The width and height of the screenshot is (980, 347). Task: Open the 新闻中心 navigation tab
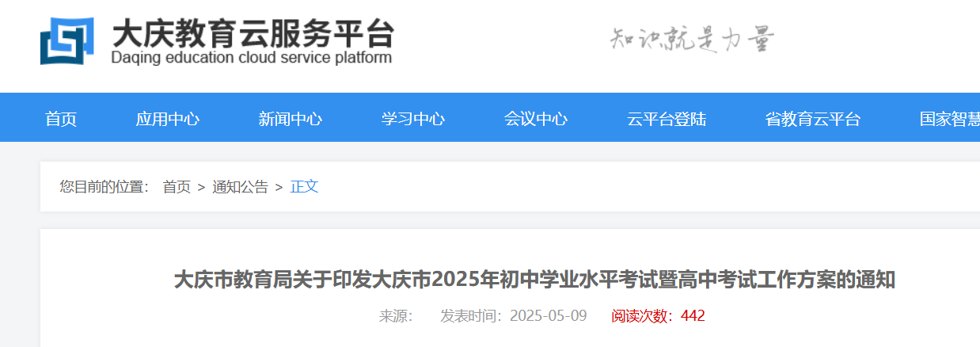tap(290, 119)
